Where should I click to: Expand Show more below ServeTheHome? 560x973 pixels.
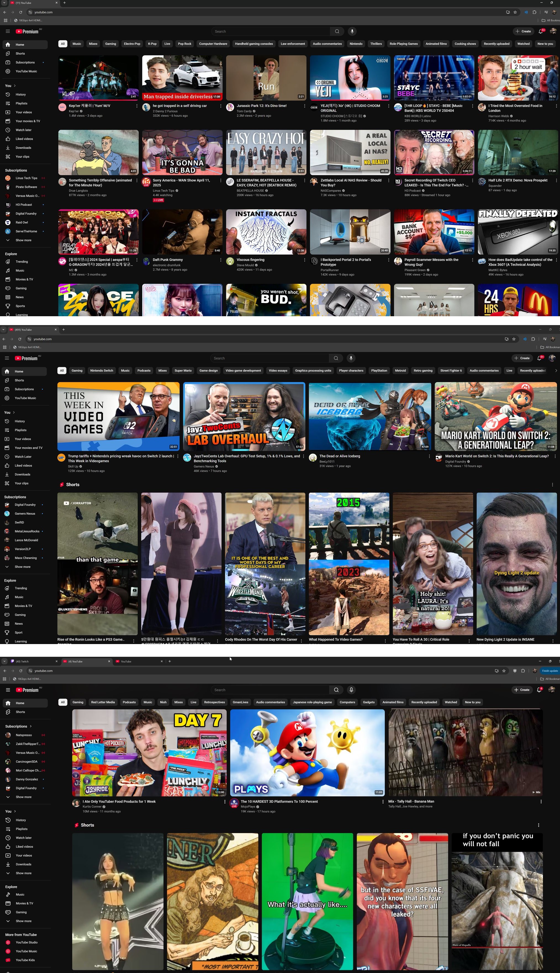pyautogui.click(x=23, y=240)
